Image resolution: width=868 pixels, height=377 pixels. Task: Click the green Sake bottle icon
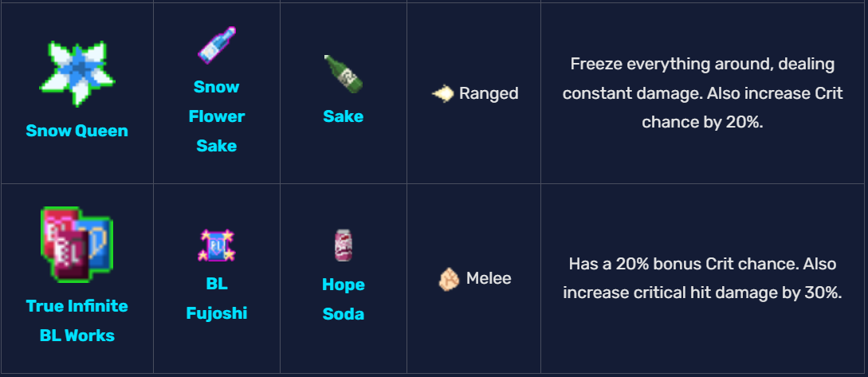[x=343, y=74]
